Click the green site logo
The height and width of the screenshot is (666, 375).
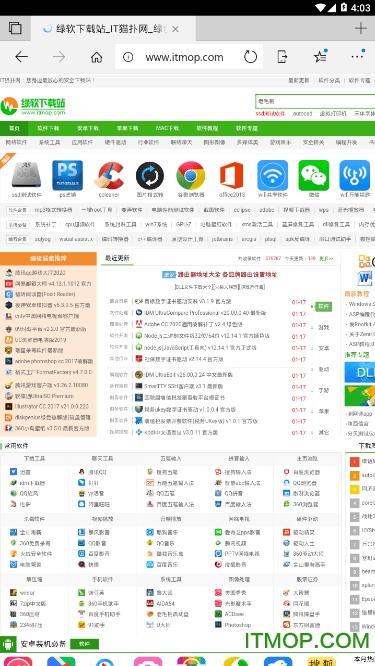(33, 106)
